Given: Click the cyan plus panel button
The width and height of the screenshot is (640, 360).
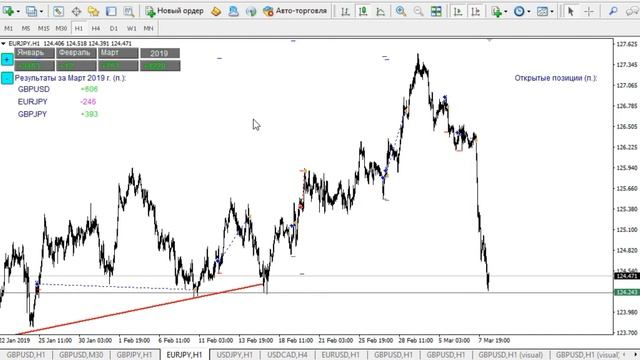Looking at the screenshot, I should coord(7,60).
